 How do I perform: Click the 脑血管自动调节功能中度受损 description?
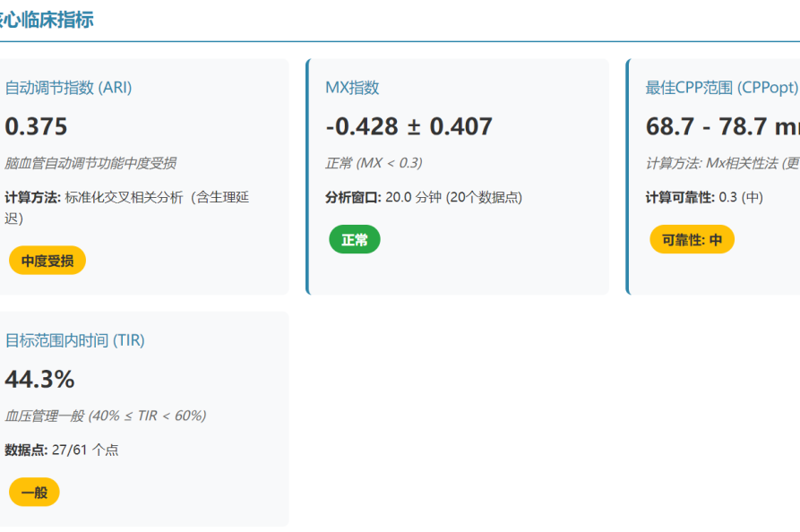(x=90, y=163)
